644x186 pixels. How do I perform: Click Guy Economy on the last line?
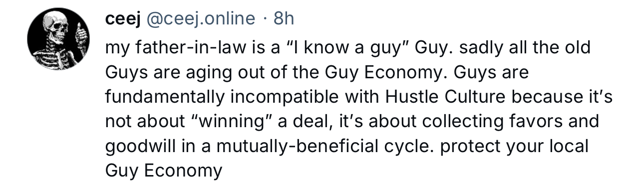tap(163, 171)
